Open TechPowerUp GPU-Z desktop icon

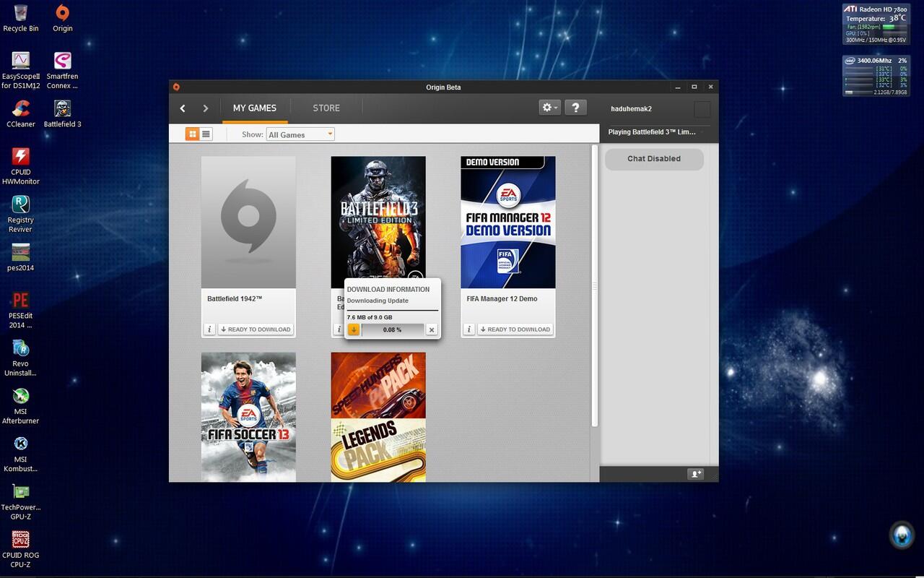[x=21, y=501]
